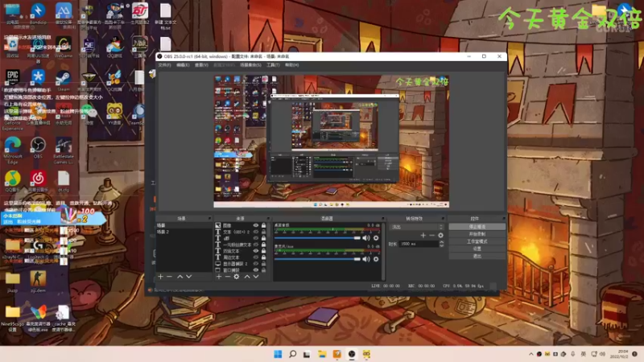Open the 淡出 transition type dropdown
The width and height of the screenshot is (644, 362).
coord(416,227)
